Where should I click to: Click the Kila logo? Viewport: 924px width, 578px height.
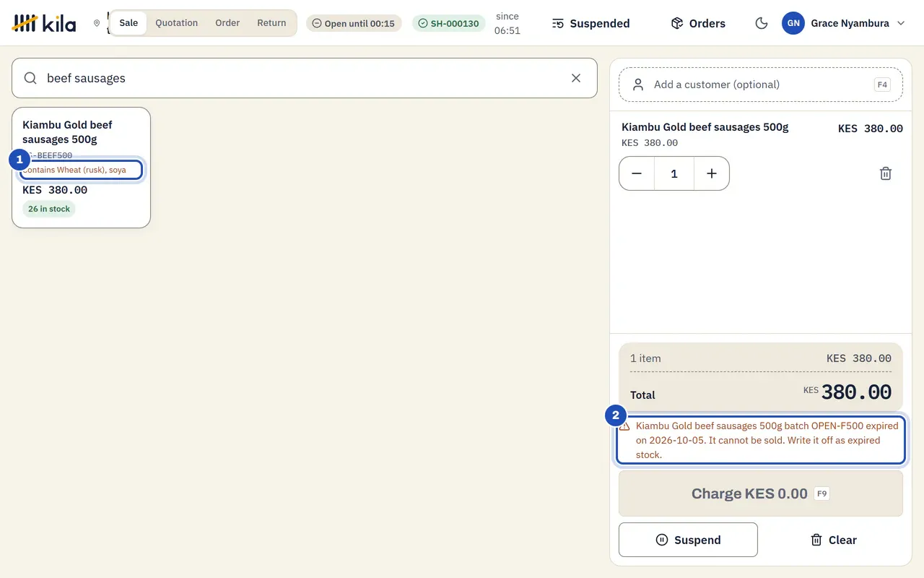(44, 23)
